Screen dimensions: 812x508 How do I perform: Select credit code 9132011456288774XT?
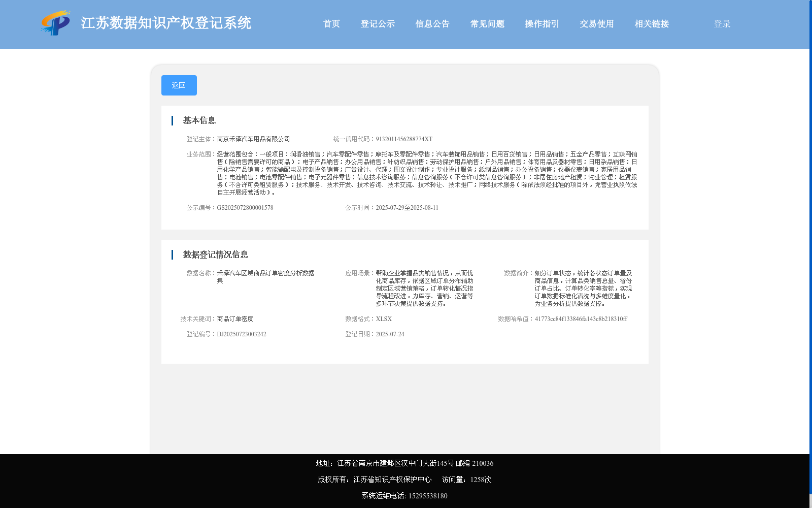pyautogui.click(x=404, y=139)
